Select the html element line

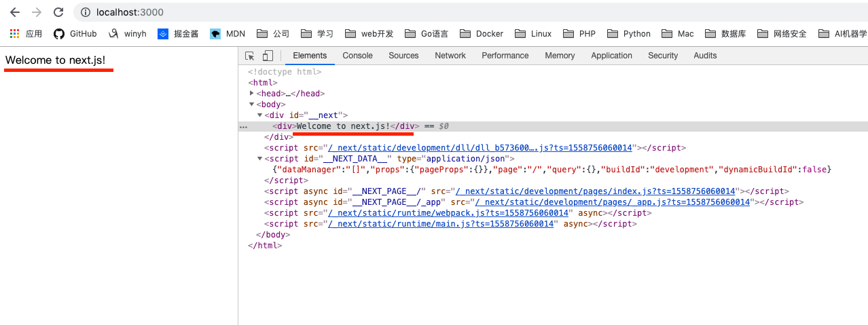(x=263, y=83)
